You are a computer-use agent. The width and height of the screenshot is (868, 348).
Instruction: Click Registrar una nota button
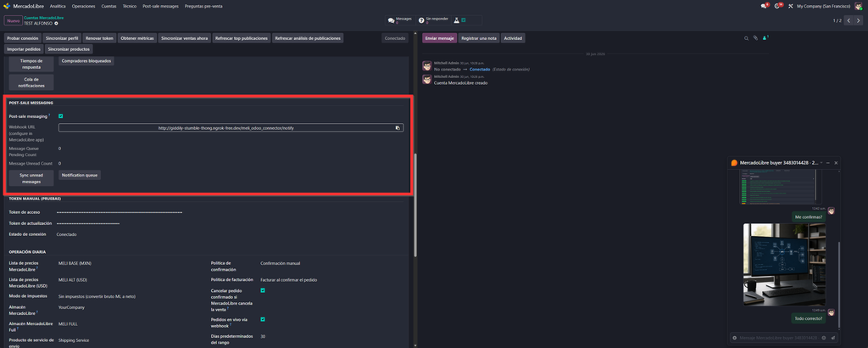pyautogui.click(x=480, y=38)
